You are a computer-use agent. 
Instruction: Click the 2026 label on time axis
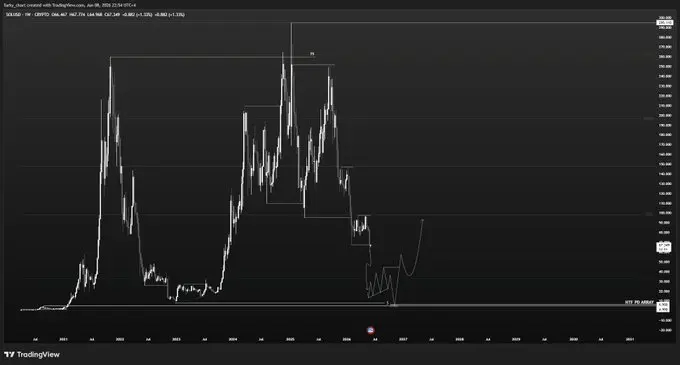click(347, 339)
